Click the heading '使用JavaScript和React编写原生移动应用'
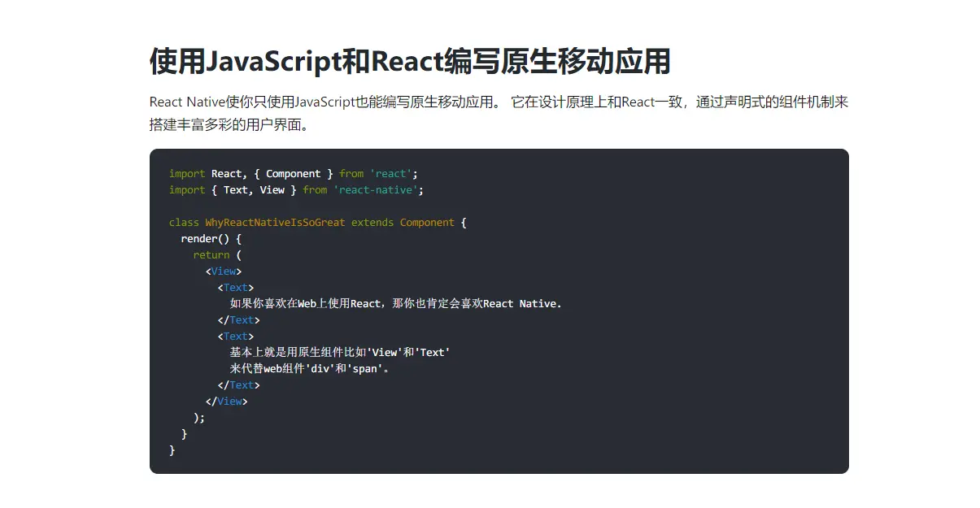Image resolution: width=980 pixels, height=508 pixels. tap(410, 62)
